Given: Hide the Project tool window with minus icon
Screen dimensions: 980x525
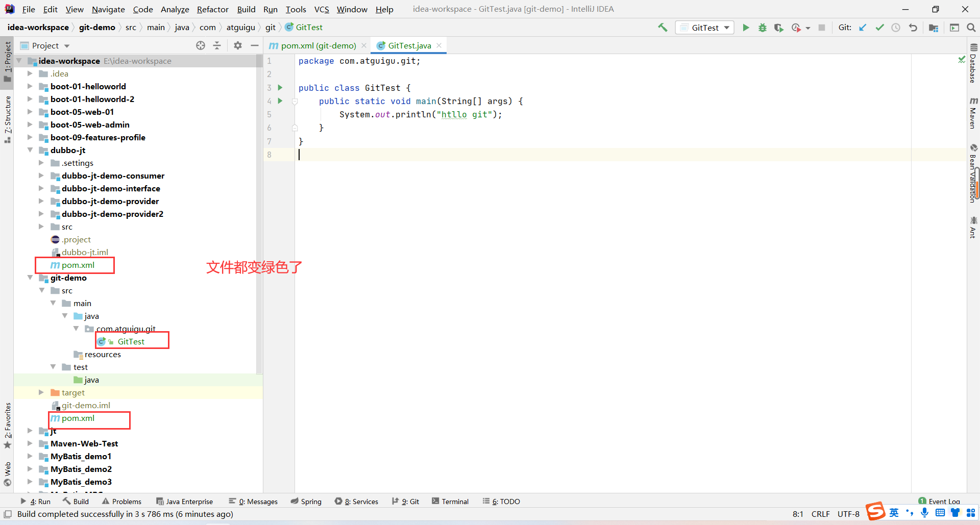Looking at the screenshot, I should (254, 45).
